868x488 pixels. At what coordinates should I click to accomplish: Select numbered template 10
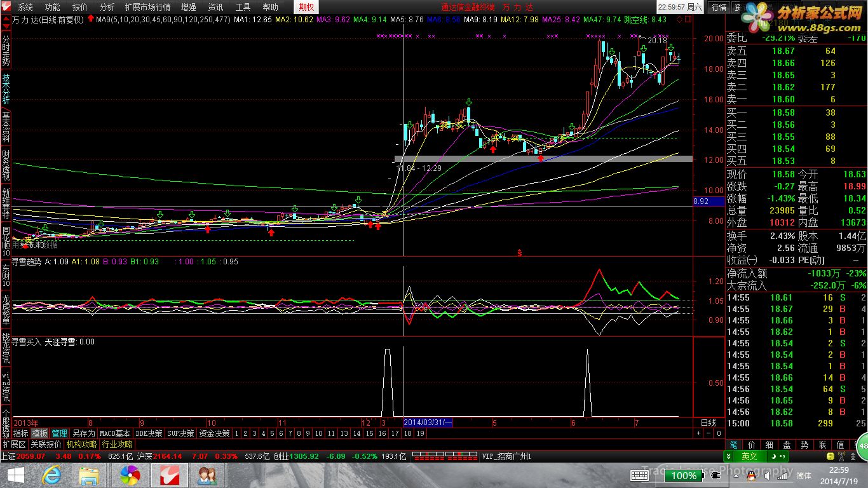(x=319, y=433)
